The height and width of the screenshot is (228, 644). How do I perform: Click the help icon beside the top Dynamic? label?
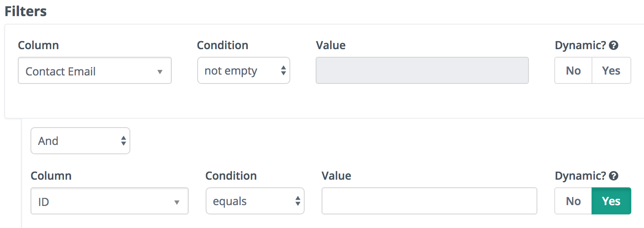click(614, 45)
